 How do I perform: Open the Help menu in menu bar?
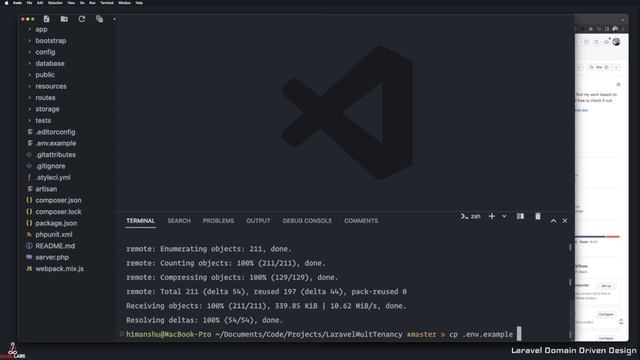(x=139, y=3)
